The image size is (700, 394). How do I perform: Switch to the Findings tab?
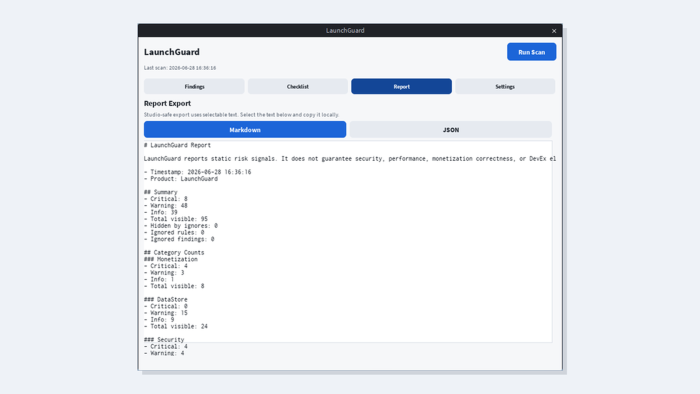click(x=194, y=87)
